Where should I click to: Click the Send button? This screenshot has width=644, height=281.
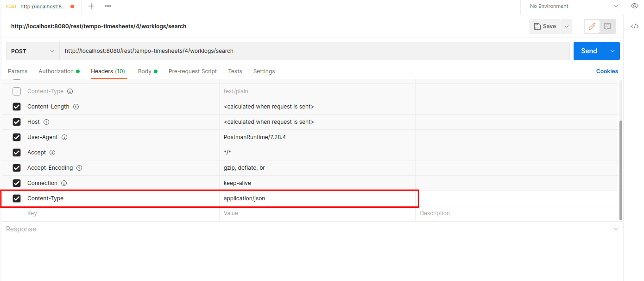[x=589, y=51]
